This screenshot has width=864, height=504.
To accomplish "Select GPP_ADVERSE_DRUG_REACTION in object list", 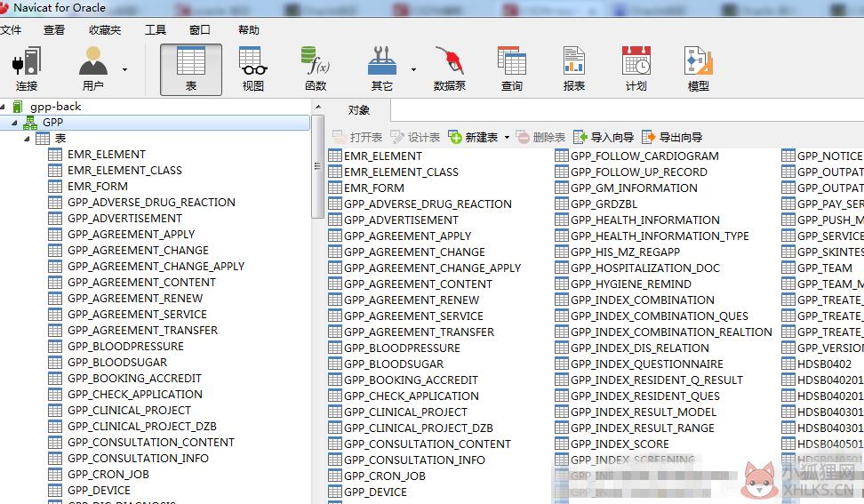I will [428, 204].
